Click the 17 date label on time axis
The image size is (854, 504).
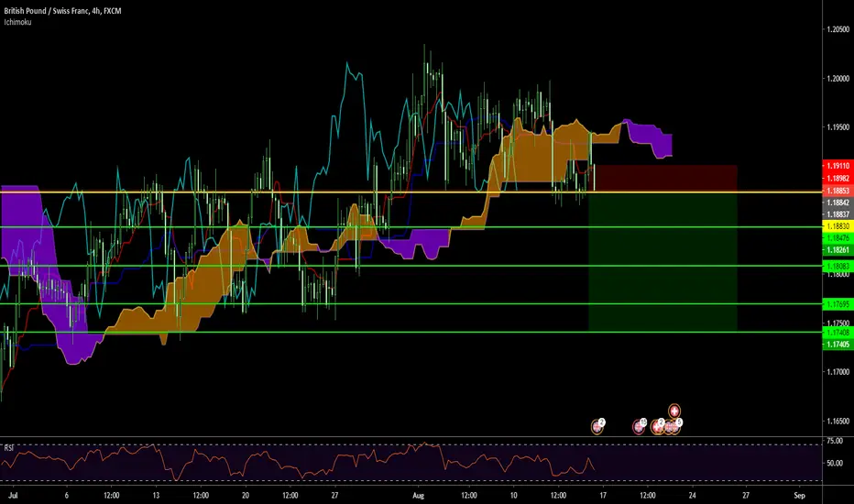click(x=603, y=495)
